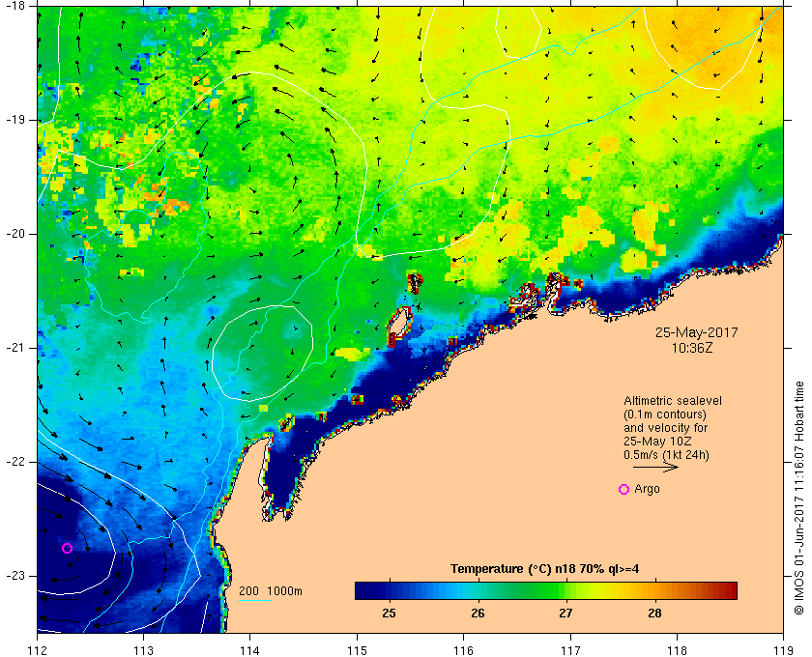This screenshot has width=812, height=657.
Task: Click the '(0.1m contours)' text
Action: [665, 414]
